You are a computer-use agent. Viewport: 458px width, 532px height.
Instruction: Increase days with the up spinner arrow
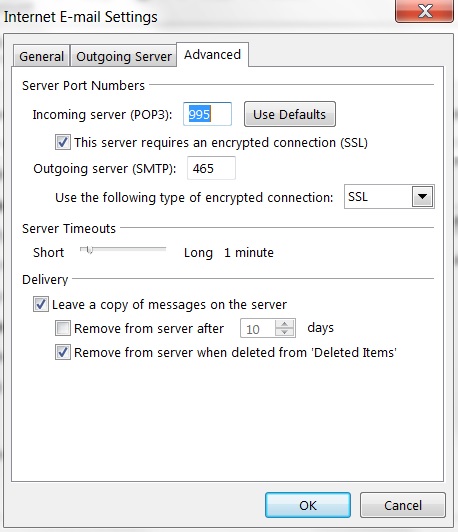point(285,324)
